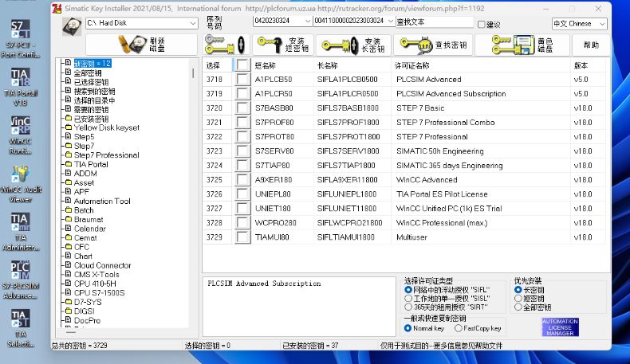This screenshot has width=630, height=364.
Task: Select TIA Portal tree folder
Action: coord(91,165)
